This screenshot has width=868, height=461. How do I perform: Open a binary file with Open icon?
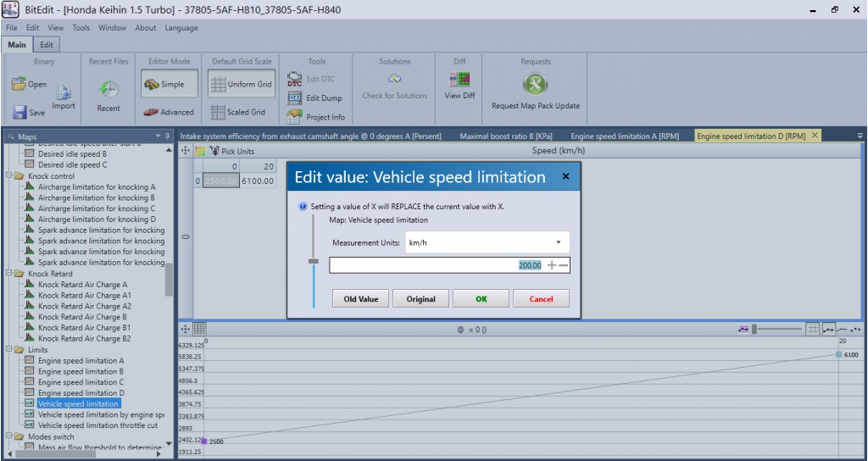(x=19, y=84)
